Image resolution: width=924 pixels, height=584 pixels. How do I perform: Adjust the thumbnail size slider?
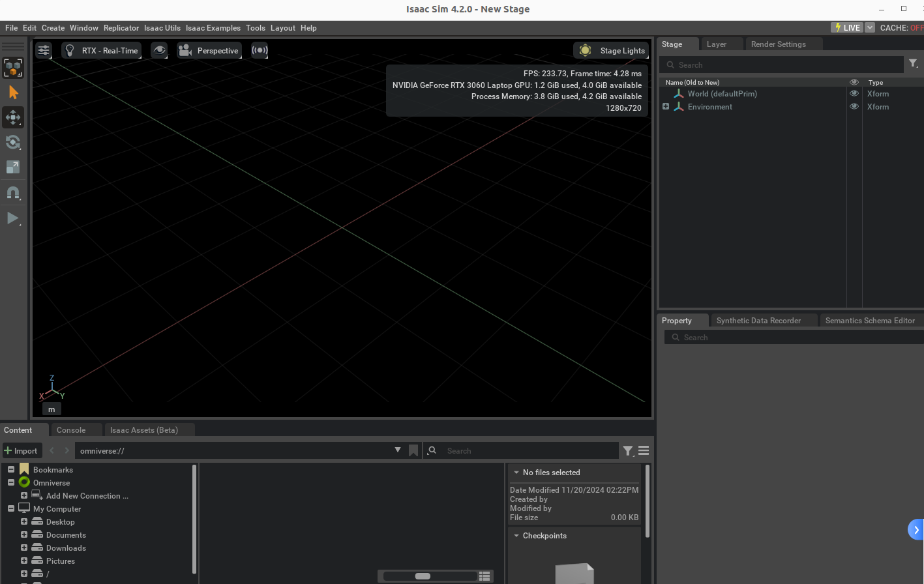click(x=423, y=576)
